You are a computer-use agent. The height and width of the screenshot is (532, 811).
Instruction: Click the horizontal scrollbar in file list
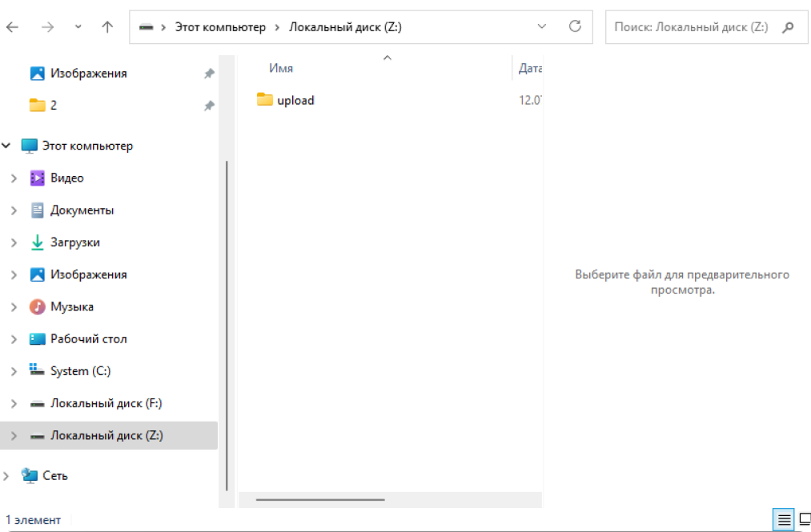pos(320,500)
